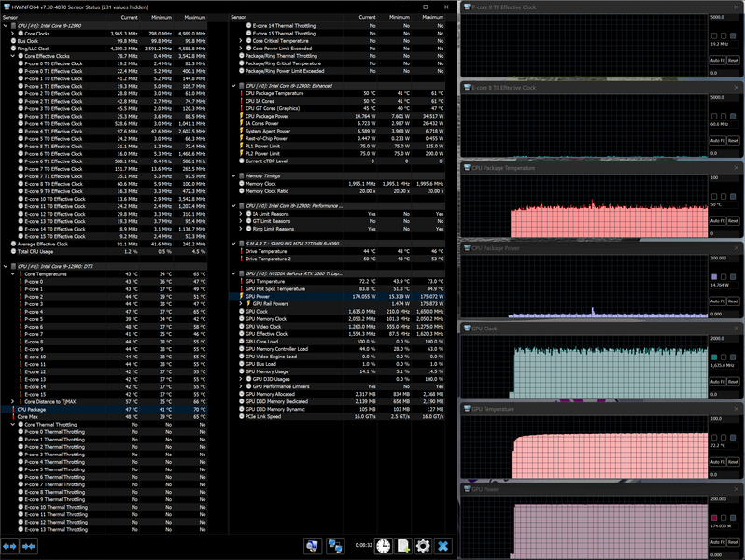Click Auto Fit in GPU Power graph
This screenshot has width=745, height=560.
pos(718,542)
